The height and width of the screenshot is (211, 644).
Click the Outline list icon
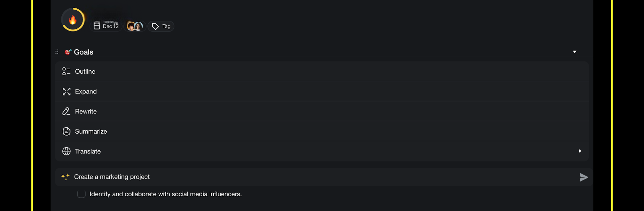tap(66, 71)
